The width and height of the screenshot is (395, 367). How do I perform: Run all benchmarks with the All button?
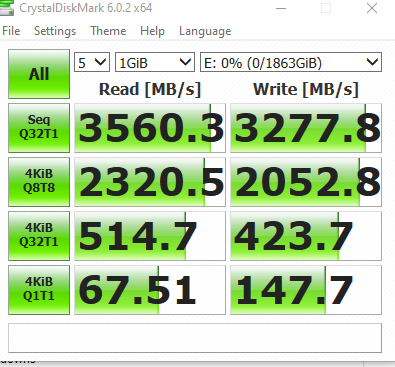tap(39, 74)
